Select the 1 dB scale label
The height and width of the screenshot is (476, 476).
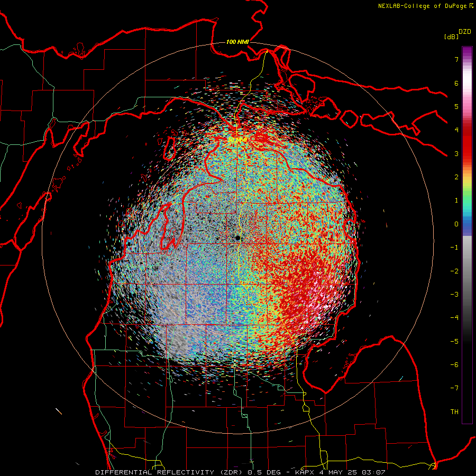click(456, 200)
